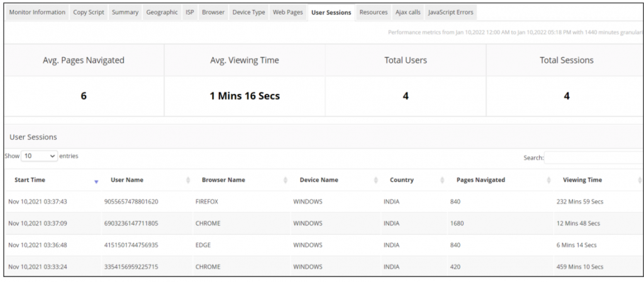Go to the Summary tab
Screen dimensions: 644x282
125,13
